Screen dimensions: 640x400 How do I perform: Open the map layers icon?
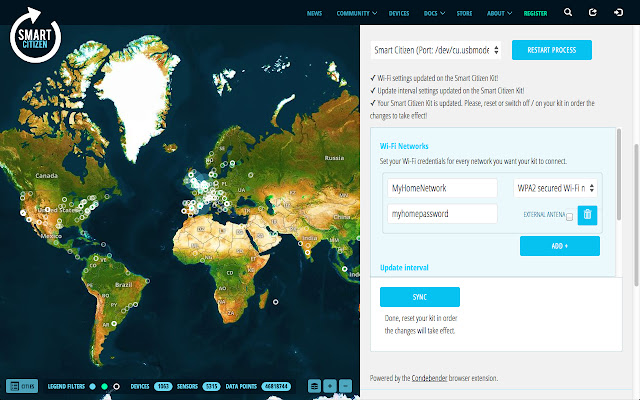tap(315, 385)
